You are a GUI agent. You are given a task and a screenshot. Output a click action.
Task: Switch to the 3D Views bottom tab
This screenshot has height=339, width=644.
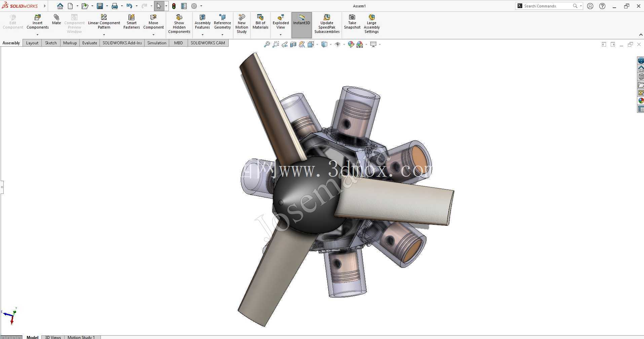[53, 337]
